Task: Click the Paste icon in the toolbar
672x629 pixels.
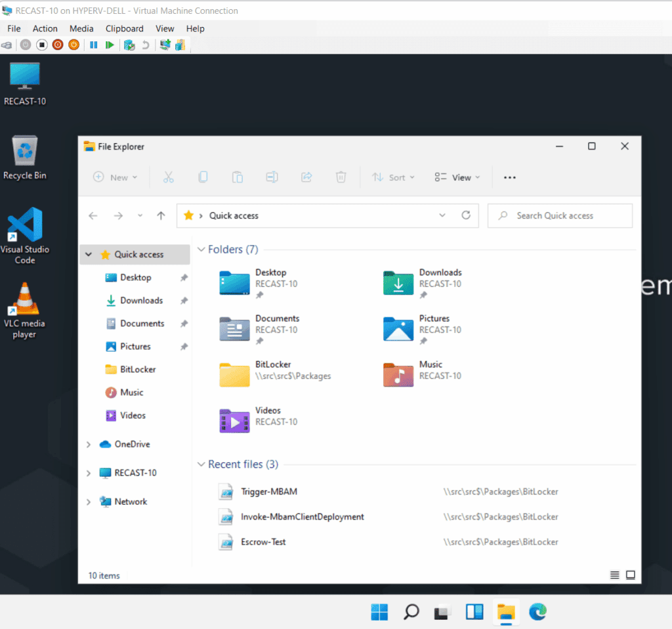Action: coord(237,177)
